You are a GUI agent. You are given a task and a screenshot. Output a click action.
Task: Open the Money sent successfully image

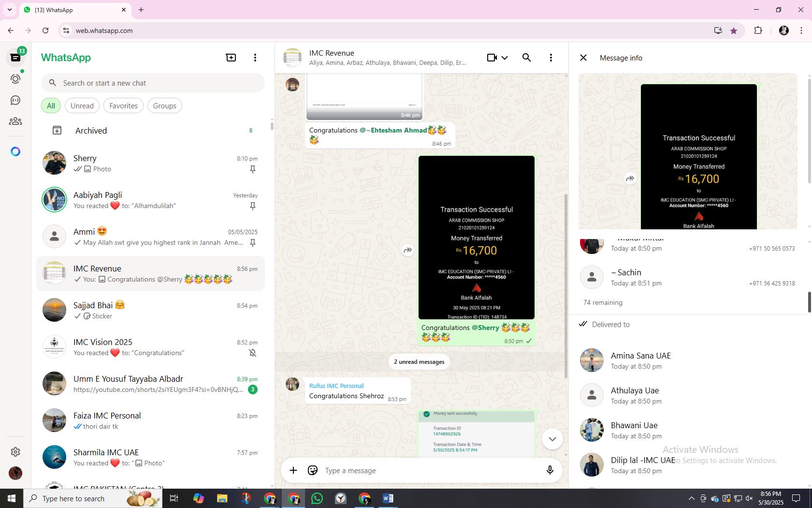[x=477, y=434]
